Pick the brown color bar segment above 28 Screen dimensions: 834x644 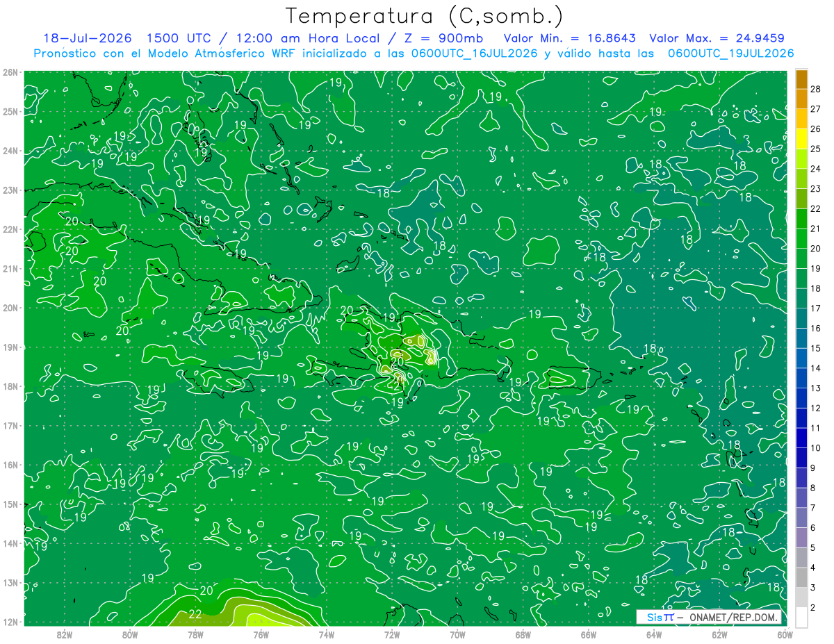pyautogui.click(x=802, y=79)
